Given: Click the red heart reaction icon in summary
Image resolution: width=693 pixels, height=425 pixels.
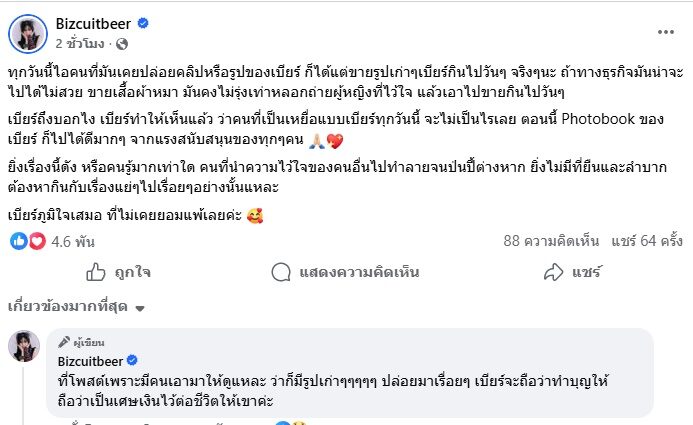Looking at the screenshot, I should pos(36,240).
